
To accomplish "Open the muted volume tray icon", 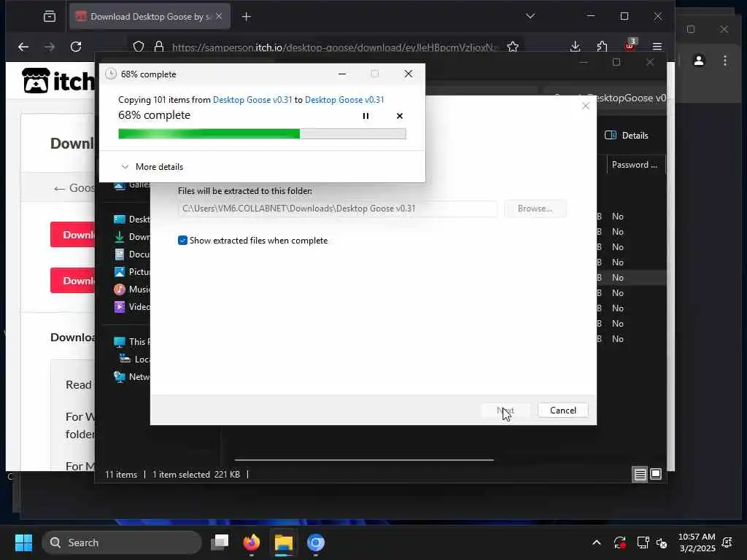I will coord(662,542).
